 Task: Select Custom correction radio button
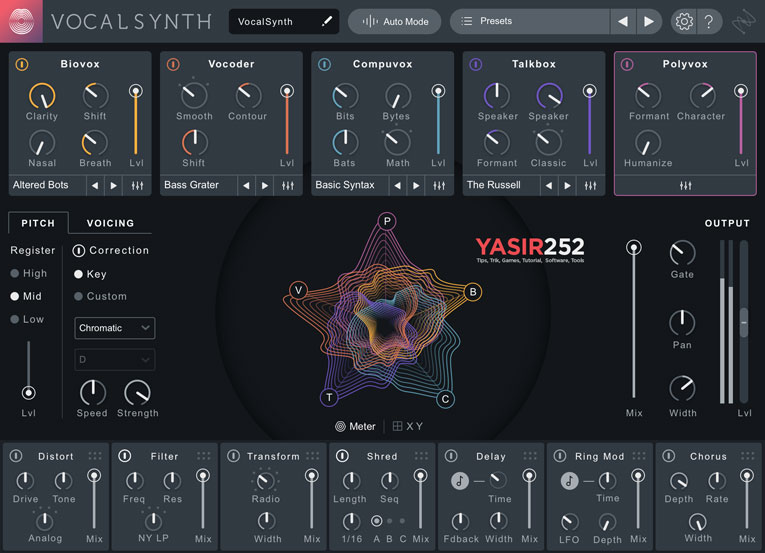78,296
